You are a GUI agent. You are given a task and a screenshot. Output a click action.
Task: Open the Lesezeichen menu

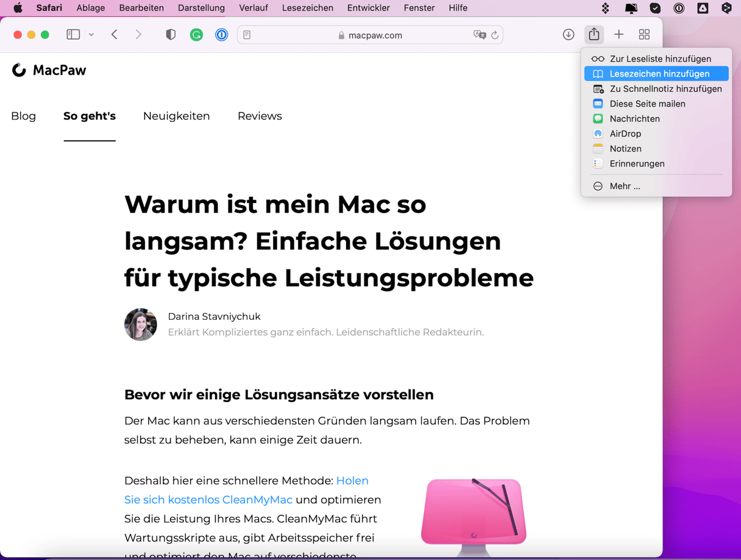coord(308,8)
